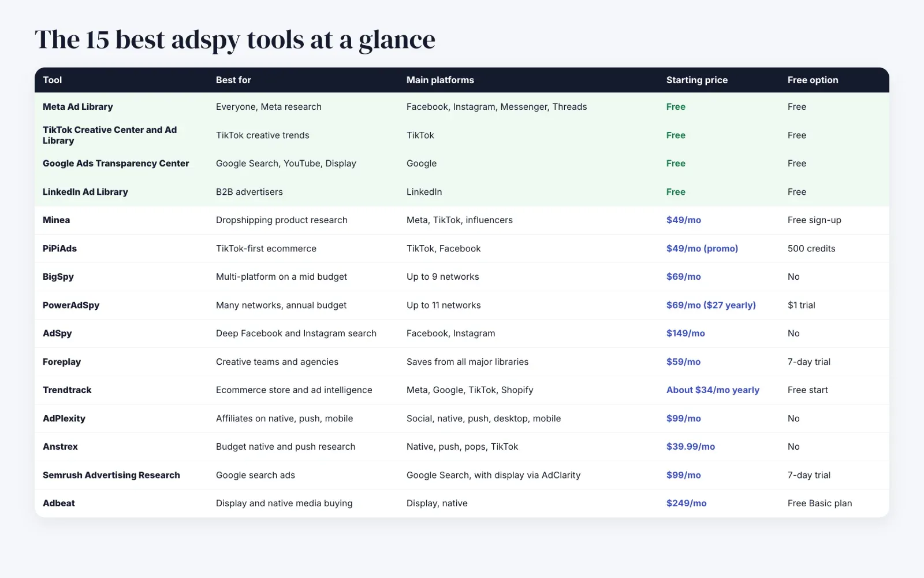Viewport: 924px width, 578px height.
Task: Click the 'AdPlexity' tool name
Action: tap(64, 418)
